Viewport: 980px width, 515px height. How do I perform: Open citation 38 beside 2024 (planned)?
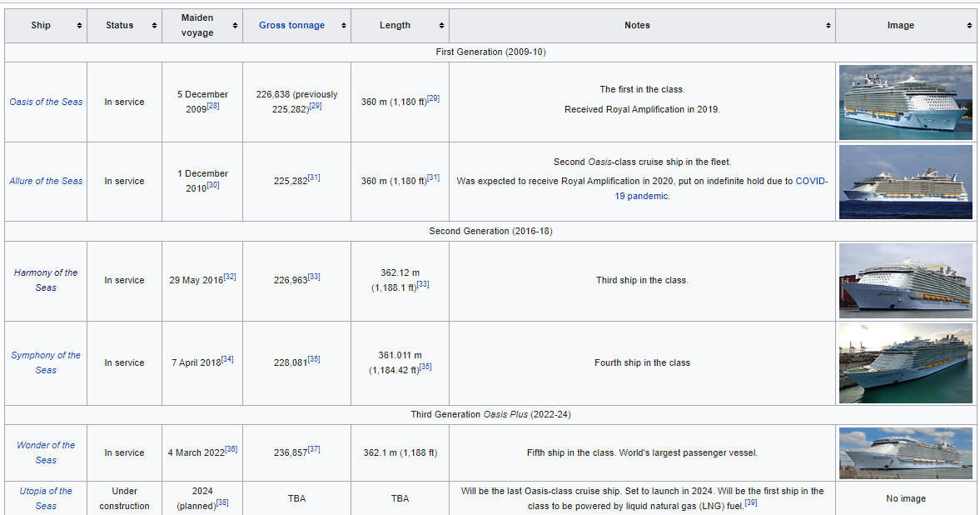[x=222, y=502]
